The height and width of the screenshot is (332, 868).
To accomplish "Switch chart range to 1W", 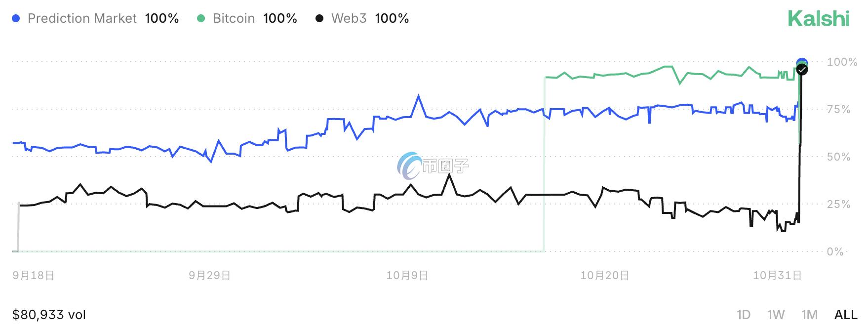I will tap(776, 315).
